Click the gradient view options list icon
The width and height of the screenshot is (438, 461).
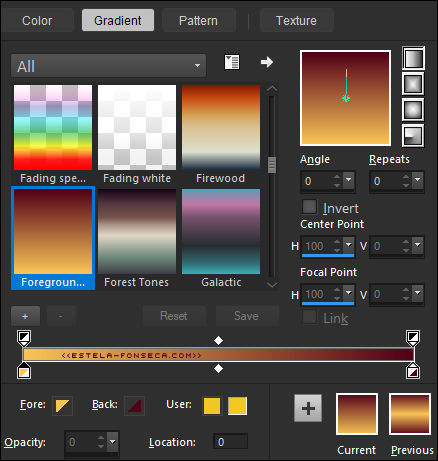click(232, 62)
